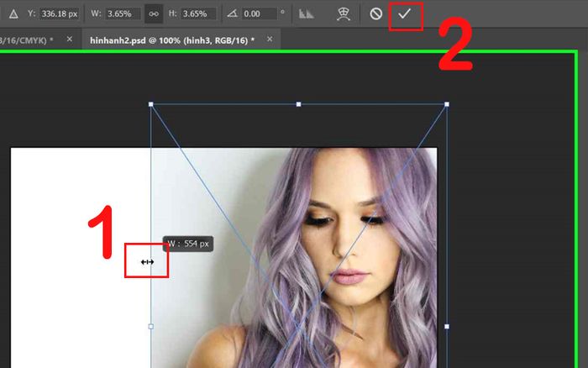Edit the H scale field 3.65%

[199, 14]
